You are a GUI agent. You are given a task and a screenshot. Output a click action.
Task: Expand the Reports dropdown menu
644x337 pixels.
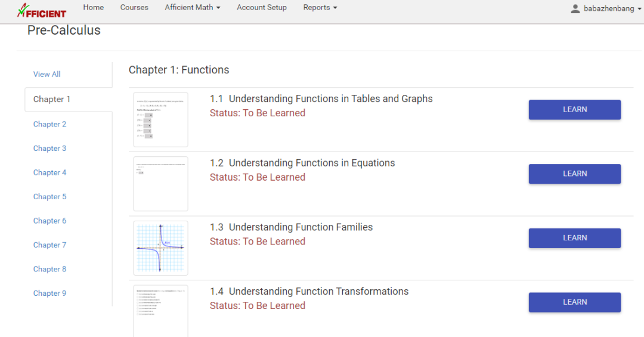pyautogui.click(x=320, y=8)
